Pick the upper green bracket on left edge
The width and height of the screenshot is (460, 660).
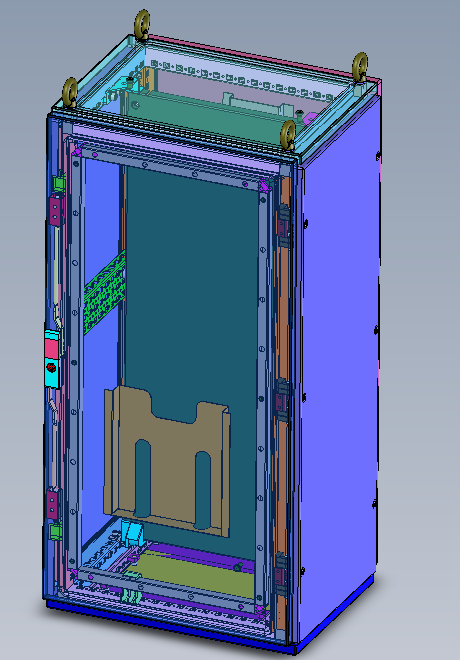(59, 182)
